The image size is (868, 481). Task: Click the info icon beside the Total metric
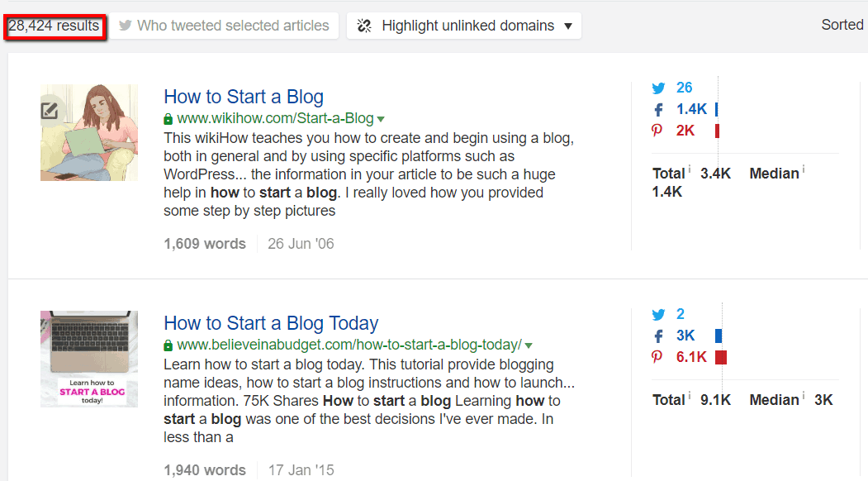(689, 169)
